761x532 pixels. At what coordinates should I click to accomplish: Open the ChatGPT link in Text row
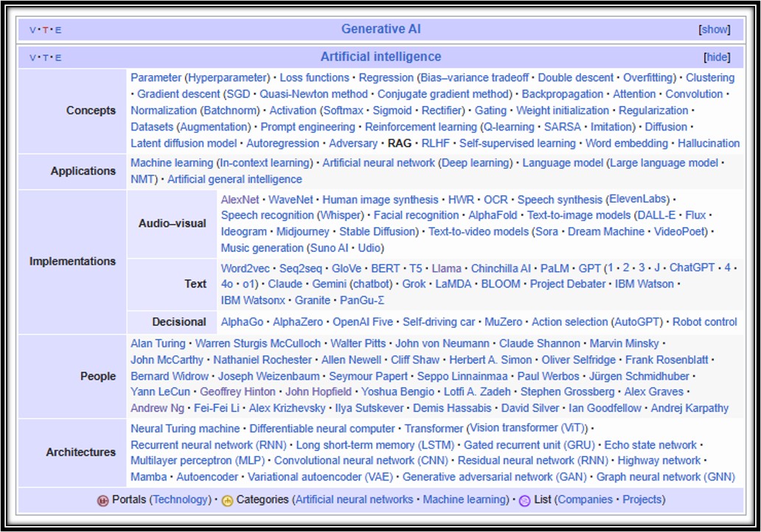click(692, 268)
